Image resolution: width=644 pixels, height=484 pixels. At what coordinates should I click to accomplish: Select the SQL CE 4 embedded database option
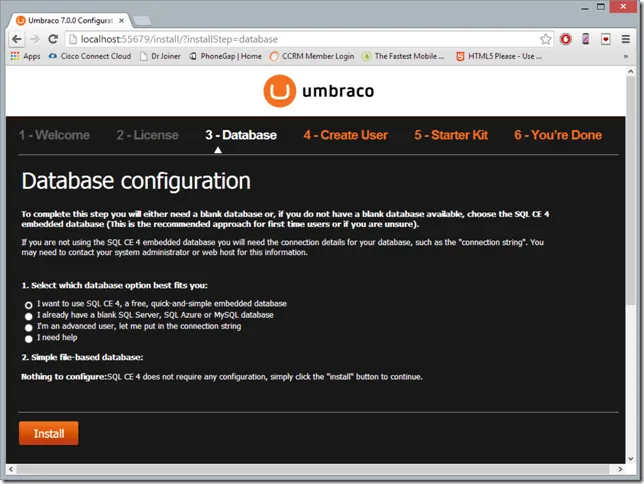tap(28, 304)
